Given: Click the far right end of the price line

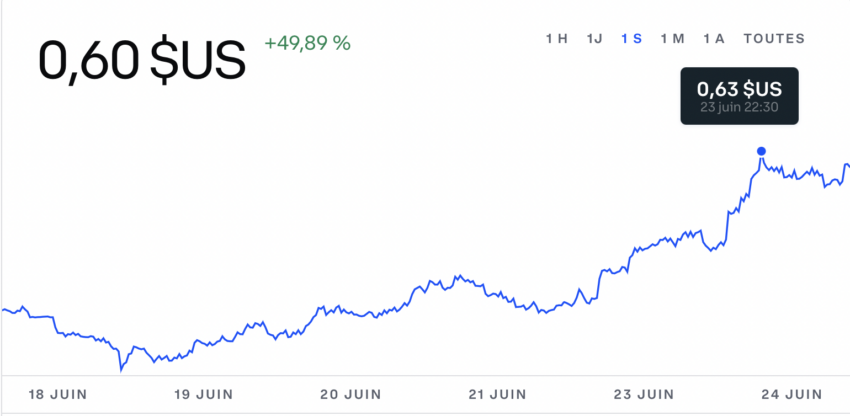Looking at the screenshot, I should click(848, 165).
